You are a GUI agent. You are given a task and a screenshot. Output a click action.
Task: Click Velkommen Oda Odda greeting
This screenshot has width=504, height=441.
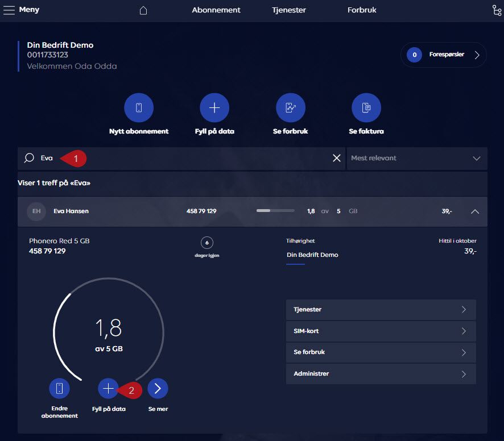[x=72, y=66]
